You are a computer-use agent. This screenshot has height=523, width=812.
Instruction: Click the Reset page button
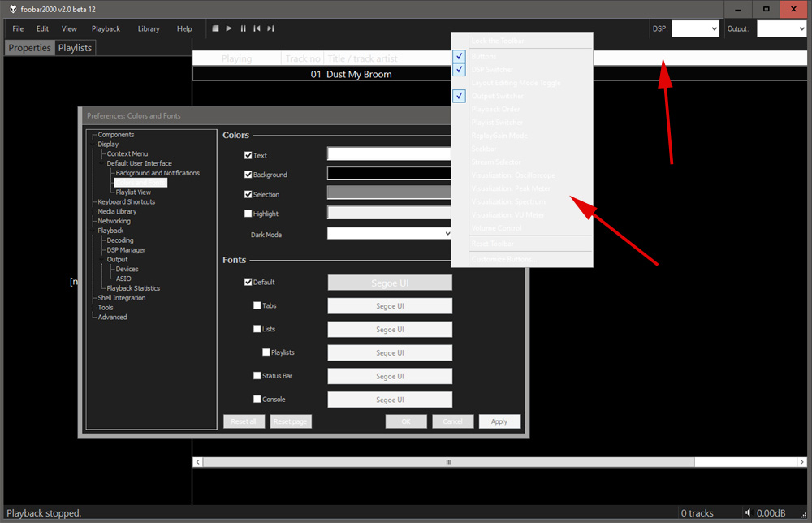[x=291, y=421]
